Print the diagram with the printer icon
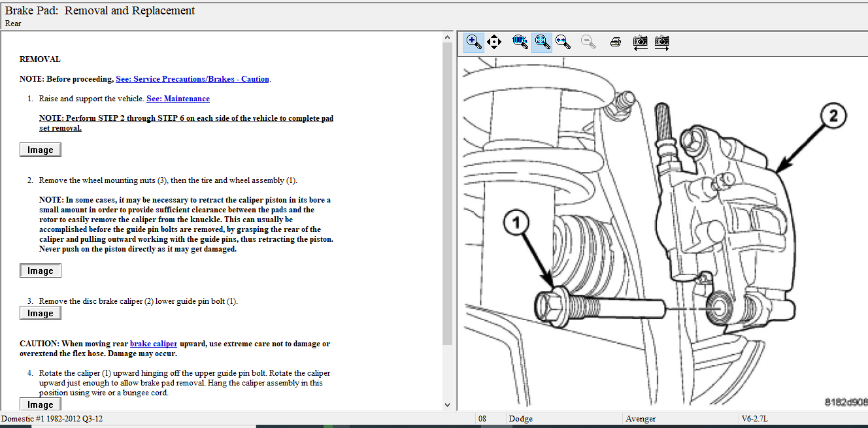 pos(615,42)
